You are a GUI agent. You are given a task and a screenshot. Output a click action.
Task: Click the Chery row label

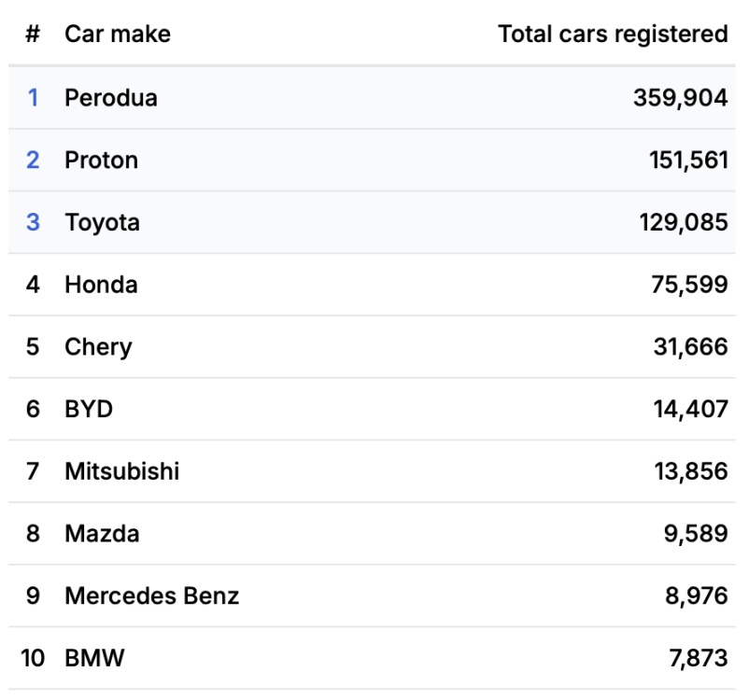point(98,347)
